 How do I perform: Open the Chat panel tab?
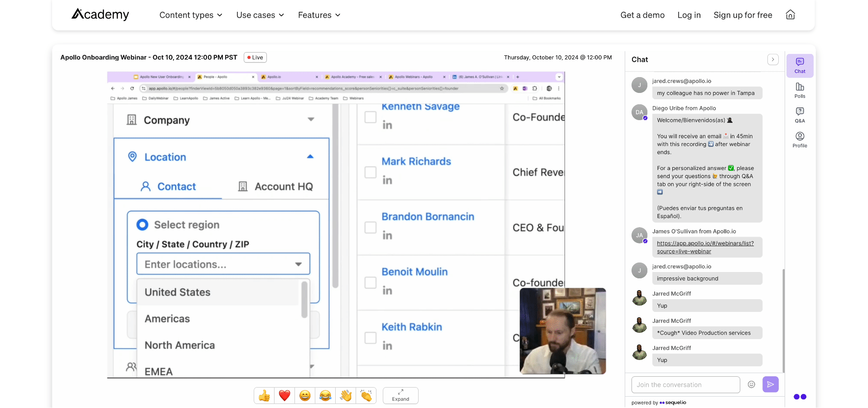point(800,66)
